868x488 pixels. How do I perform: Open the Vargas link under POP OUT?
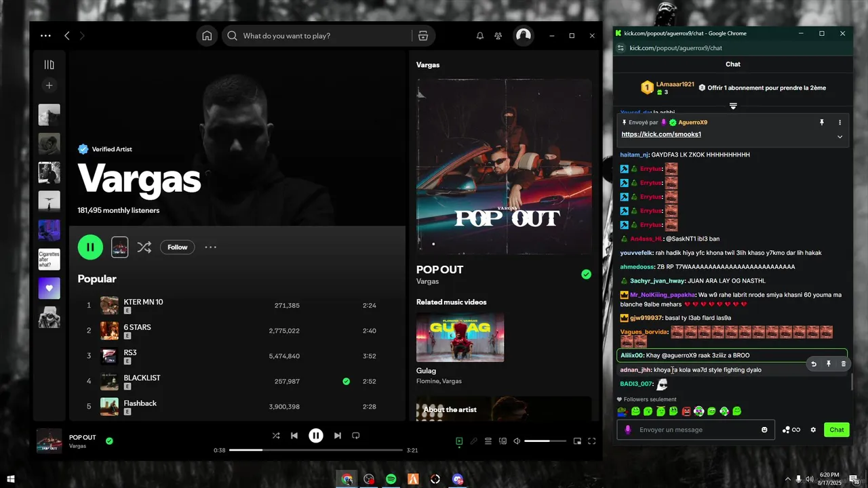427,281
